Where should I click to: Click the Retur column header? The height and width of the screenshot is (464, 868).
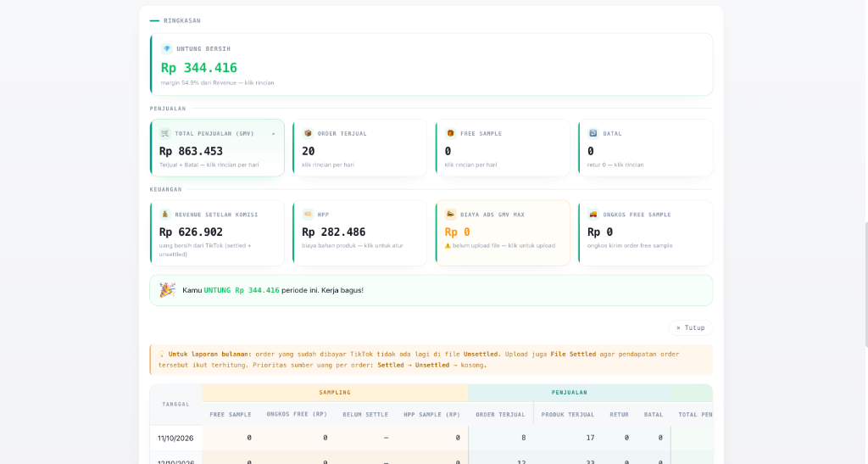[x=619, y=414]
